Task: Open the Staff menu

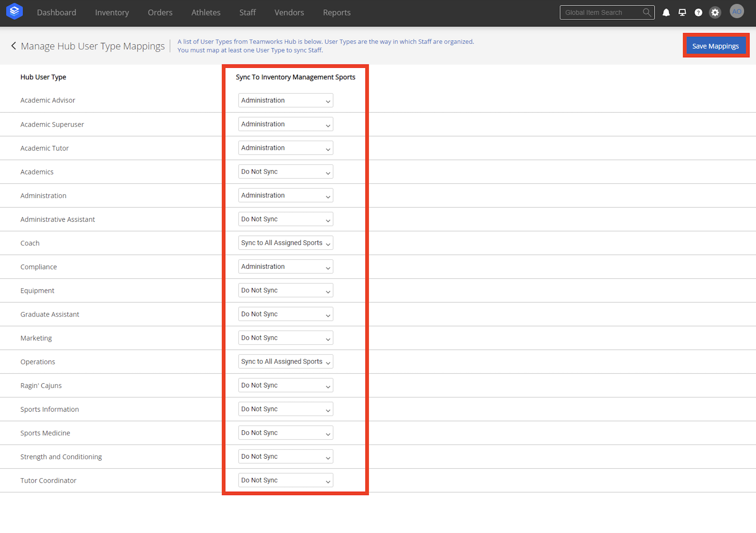Action: coord(247,12)
